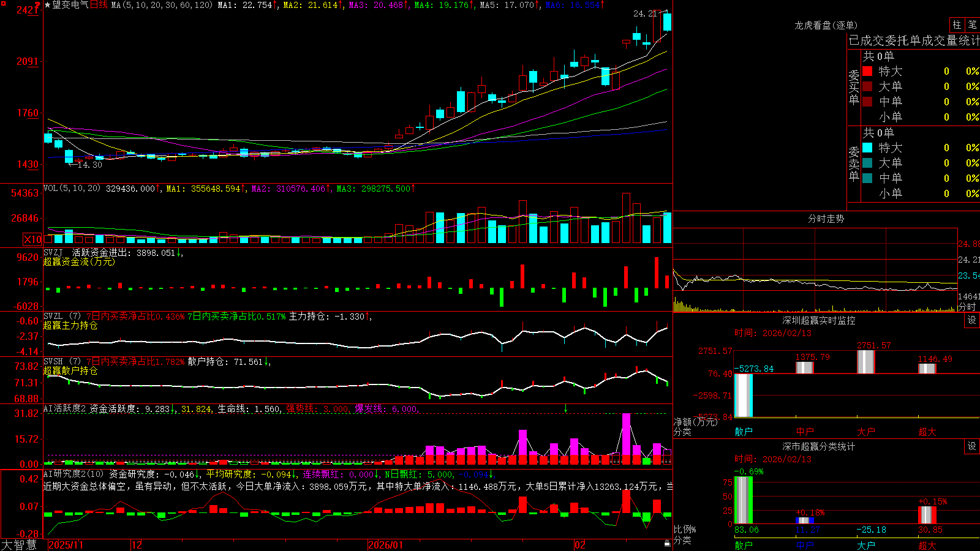980x551 pixels.
Task: Click VOL(5,10,20) indicator label
Action: (72, 189)
